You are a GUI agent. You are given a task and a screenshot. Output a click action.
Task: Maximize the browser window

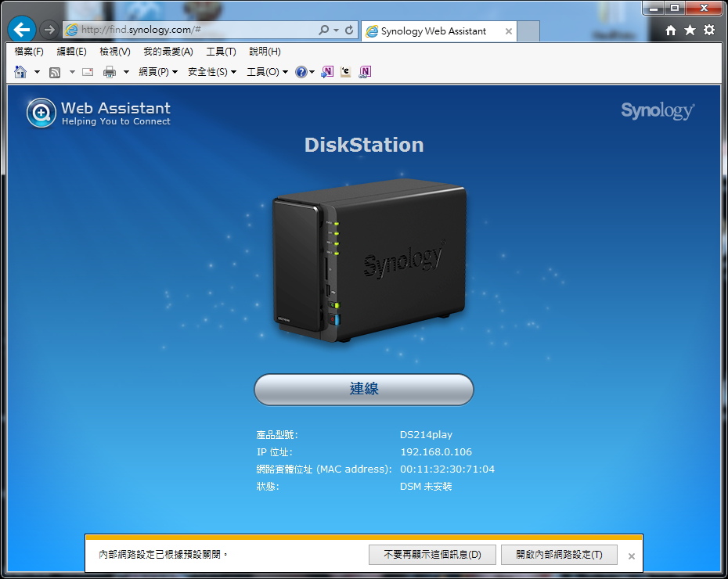(x=675, y=8)
